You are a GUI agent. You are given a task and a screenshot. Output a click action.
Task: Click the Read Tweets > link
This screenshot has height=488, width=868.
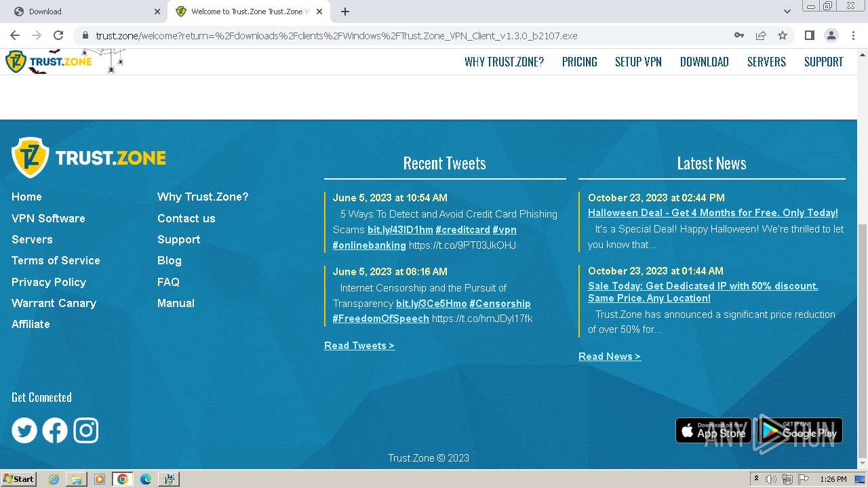(359, 346)
